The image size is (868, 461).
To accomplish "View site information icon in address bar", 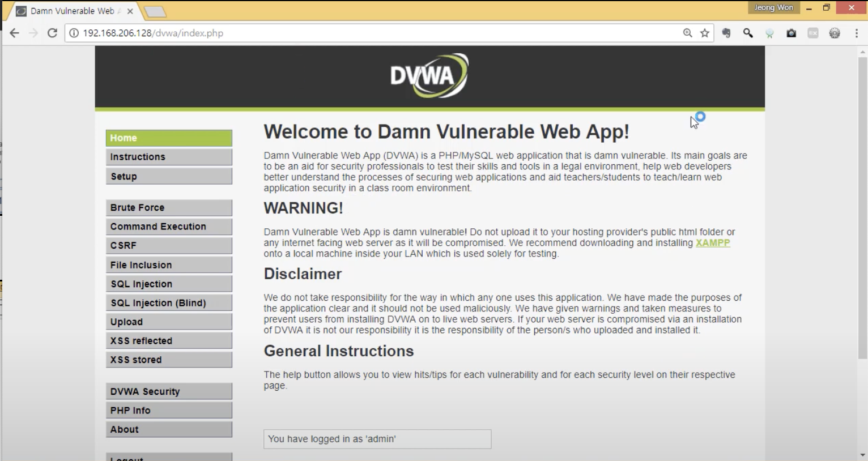I will tap(74, 33).
